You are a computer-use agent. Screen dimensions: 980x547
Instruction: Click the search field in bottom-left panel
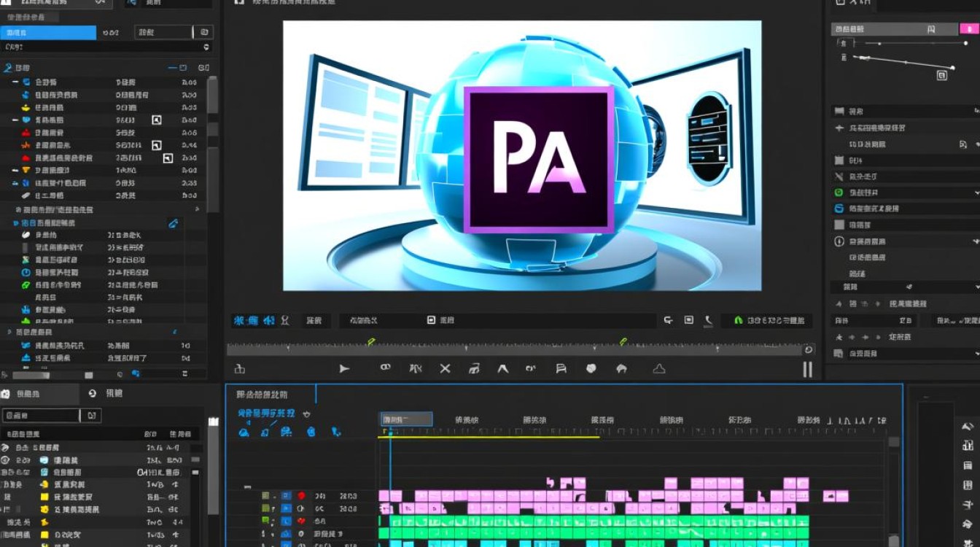click(41, 416)
